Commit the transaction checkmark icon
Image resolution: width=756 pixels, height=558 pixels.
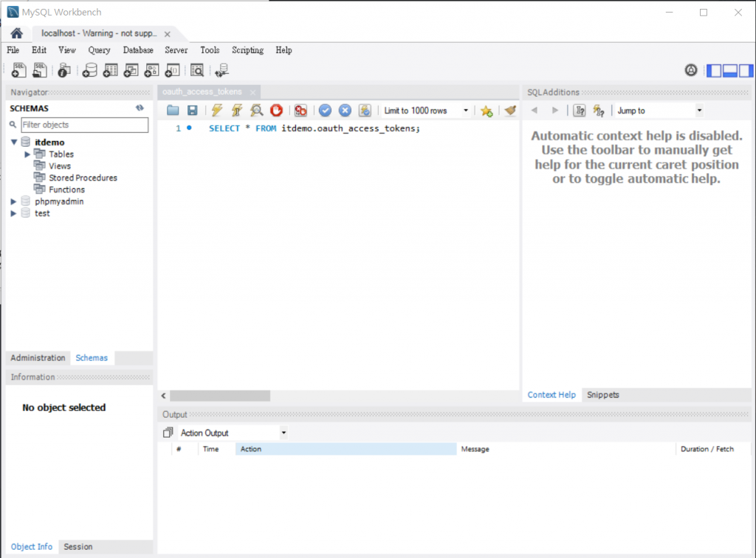point(325,111)
